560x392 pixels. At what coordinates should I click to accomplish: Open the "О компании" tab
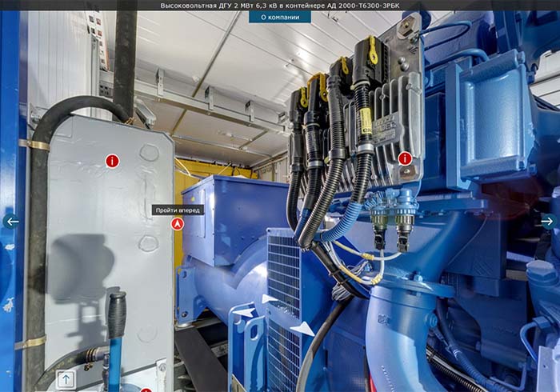click(x=279, y=16)
